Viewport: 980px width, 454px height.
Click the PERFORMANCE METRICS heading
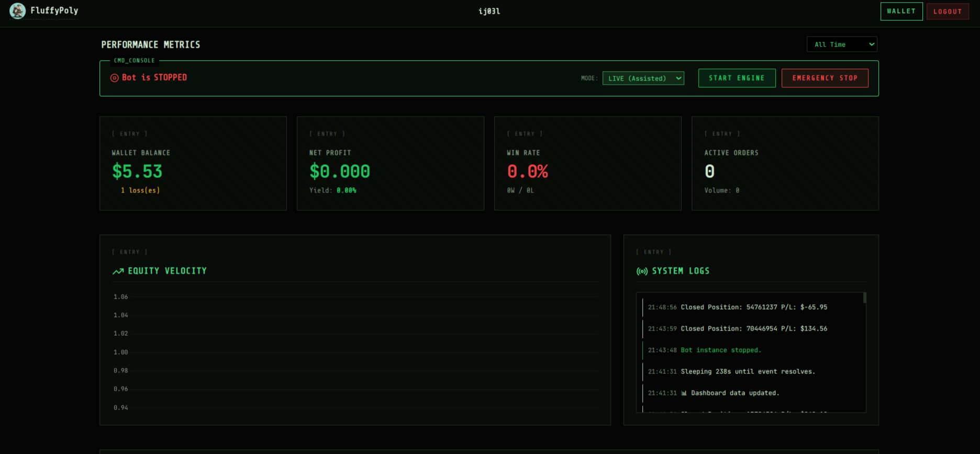pyautogui.click(x=151, y=45)
